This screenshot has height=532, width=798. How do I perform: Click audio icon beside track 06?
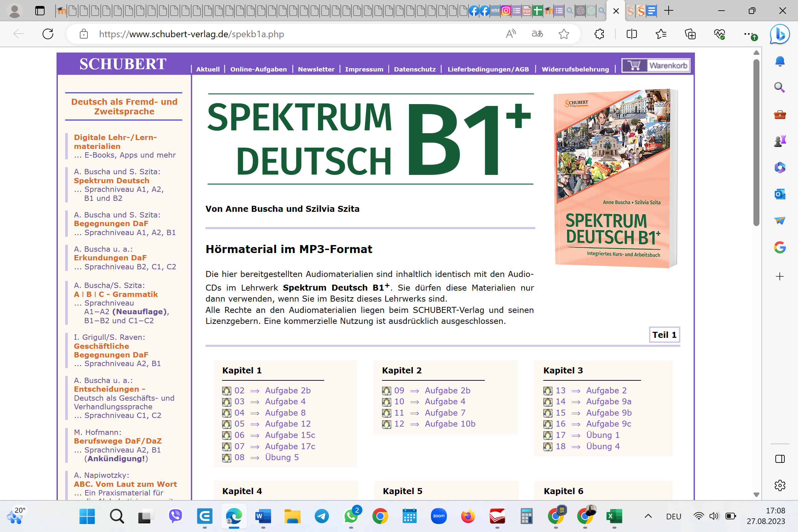coord(226,435)
